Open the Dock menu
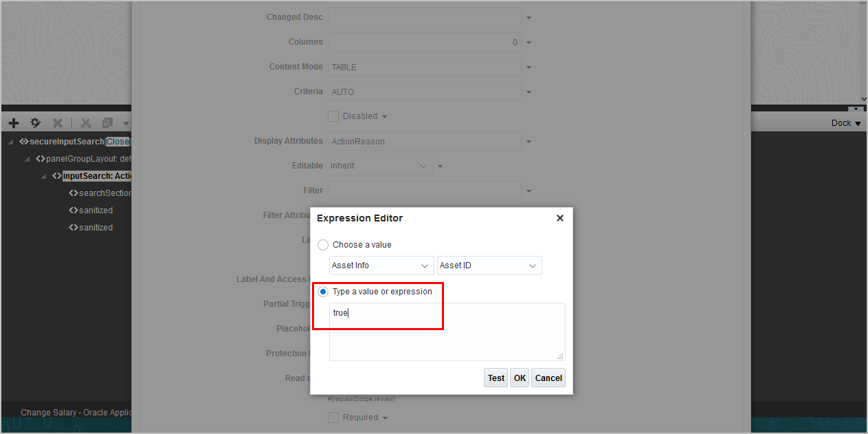The width and height of the screenshot is (868, 434). 846,123
